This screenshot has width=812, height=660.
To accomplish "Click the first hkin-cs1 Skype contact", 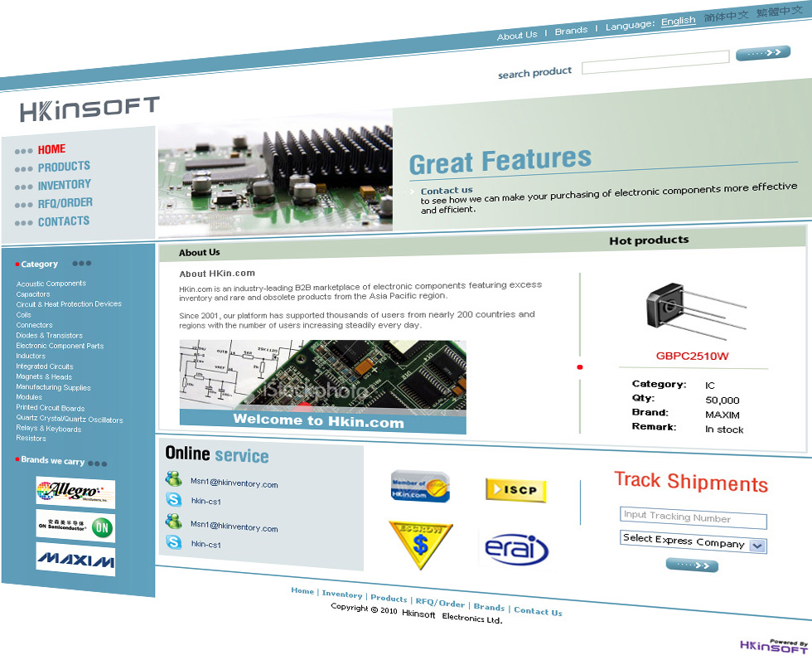I will (206, 501).
